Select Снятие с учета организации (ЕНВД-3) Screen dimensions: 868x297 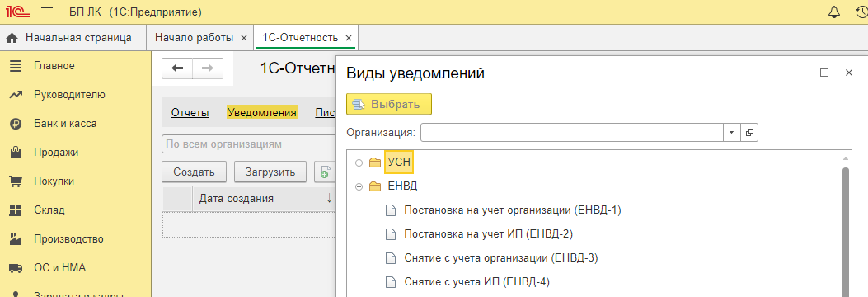pos(501,257)
